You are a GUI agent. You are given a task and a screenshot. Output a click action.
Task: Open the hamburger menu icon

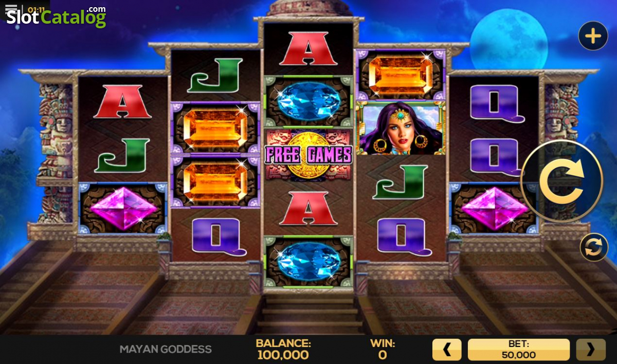pyautogui.click(x=11, y=9)
